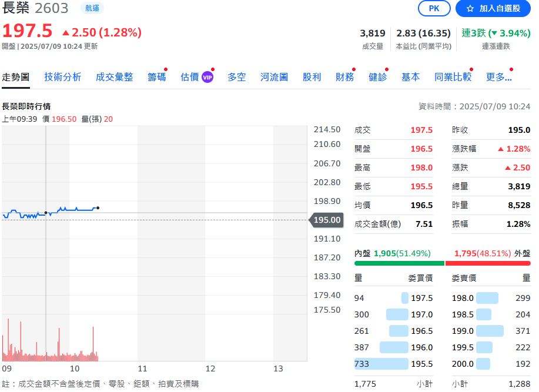Viewport: 539px width, 392px height.
Task: Click the 長榮即時行情 chart heading
Action: [26, 106]
